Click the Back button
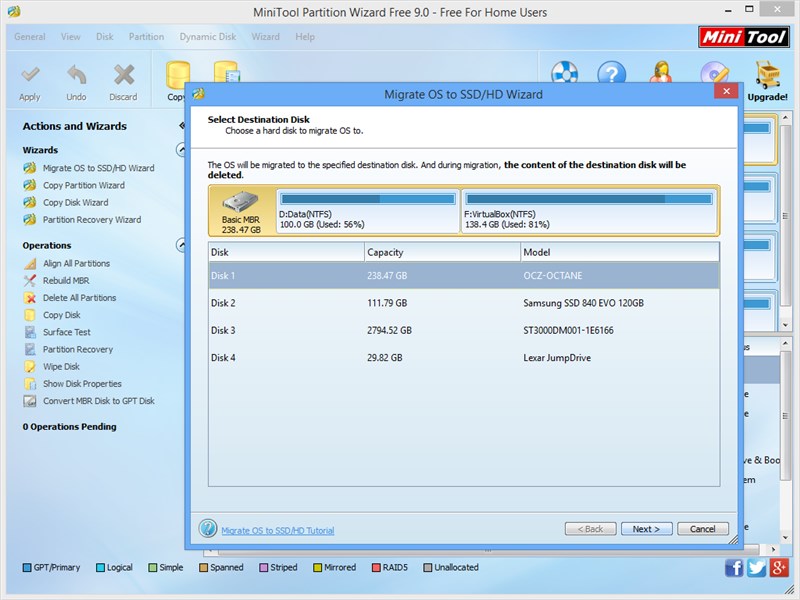 point(590,529)
